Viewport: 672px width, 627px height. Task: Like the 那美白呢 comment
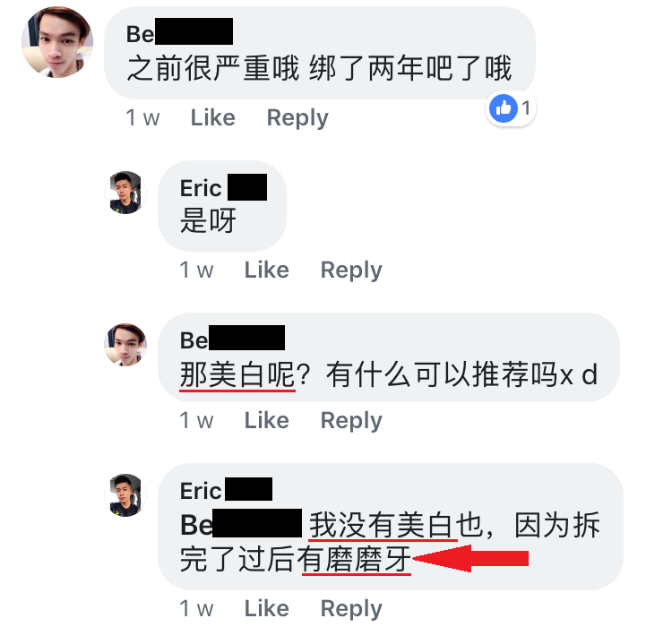(x=267, y=420)
